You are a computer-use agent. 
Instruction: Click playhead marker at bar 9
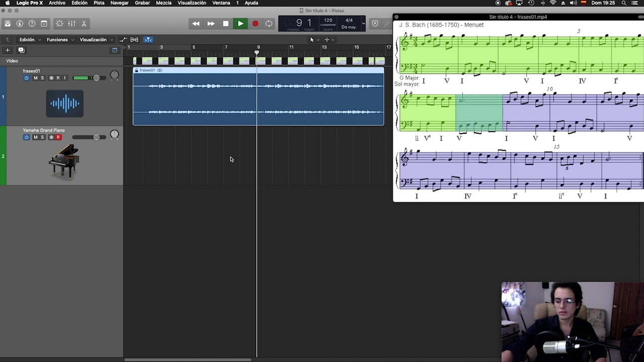click(x=257, y=52)
